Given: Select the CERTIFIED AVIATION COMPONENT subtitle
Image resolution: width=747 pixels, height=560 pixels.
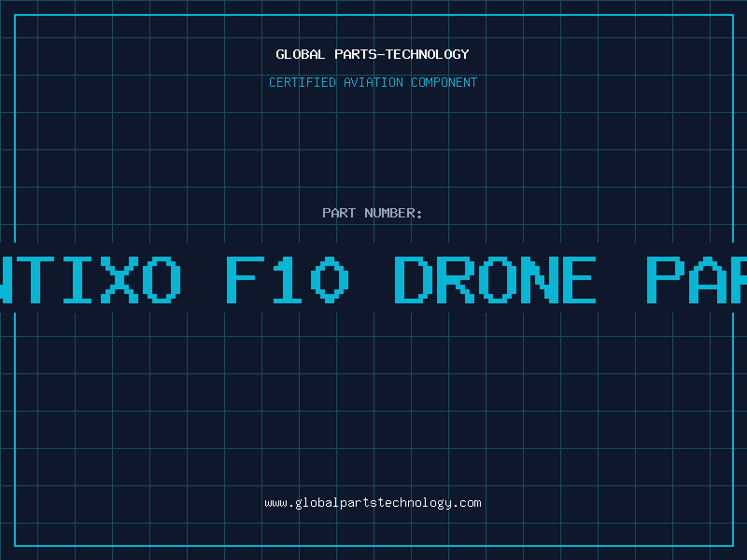Looking at the screenshot, I should pos(373,82).
